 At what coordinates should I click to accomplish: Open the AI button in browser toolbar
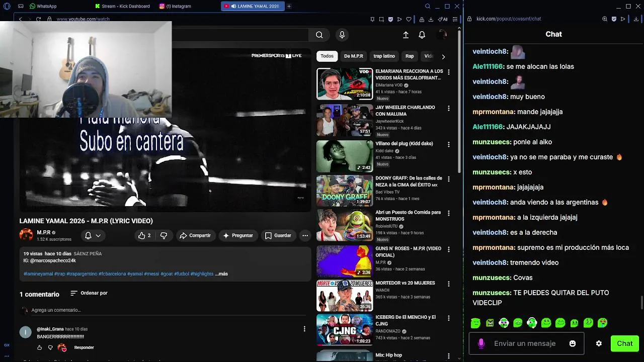(x=443, y=19)
